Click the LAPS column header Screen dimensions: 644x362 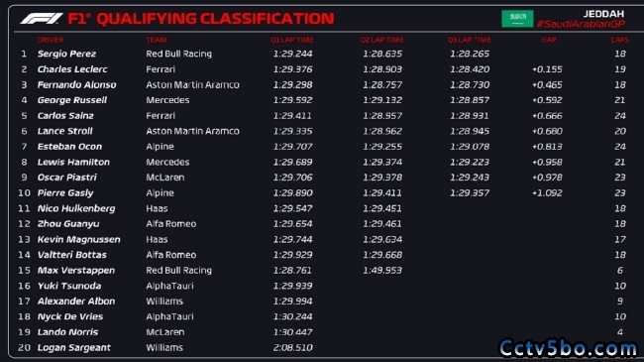pos(619,40)
